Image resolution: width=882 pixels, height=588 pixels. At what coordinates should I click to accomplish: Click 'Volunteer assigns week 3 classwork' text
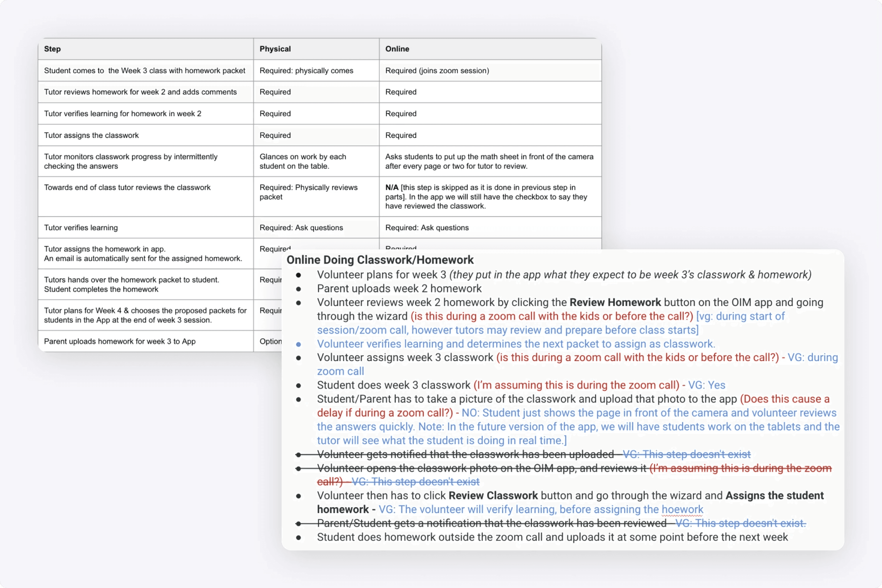[x=405, y=358]
